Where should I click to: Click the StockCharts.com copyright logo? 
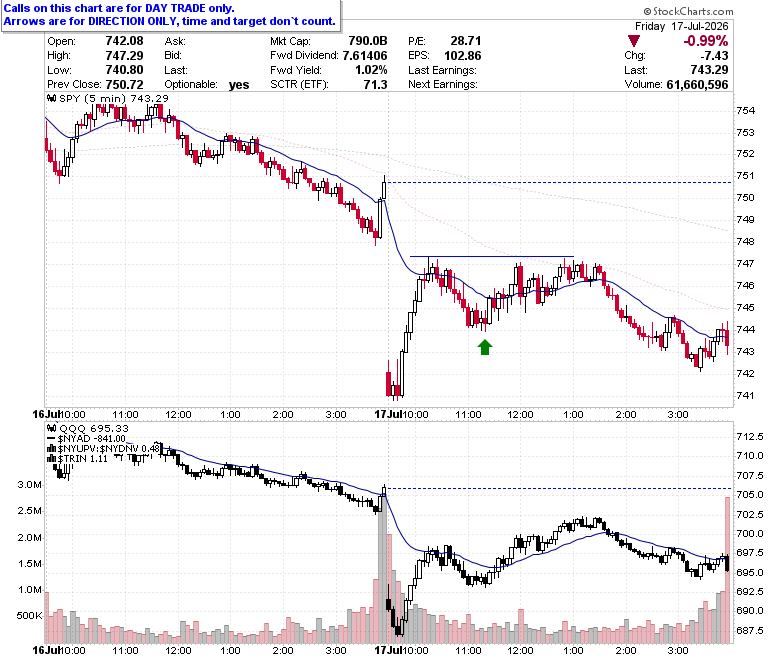688,11
